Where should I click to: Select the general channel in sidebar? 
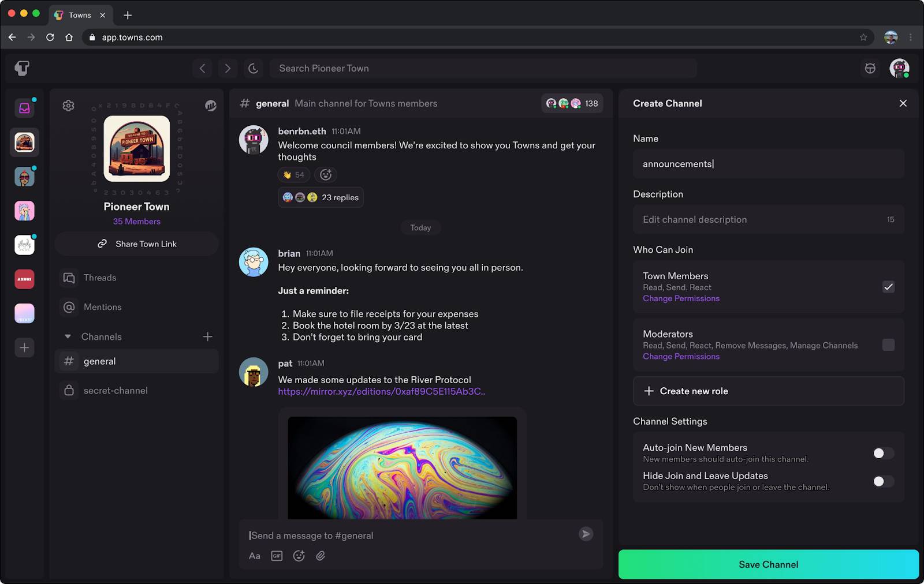click(x=136, y=361)
